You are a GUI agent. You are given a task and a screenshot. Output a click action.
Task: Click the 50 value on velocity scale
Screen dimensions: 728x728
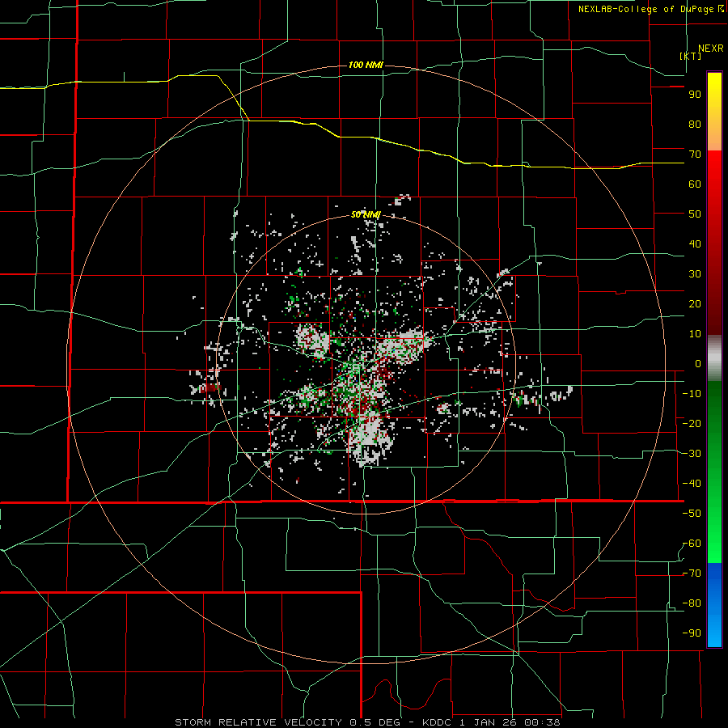[695, 214]
